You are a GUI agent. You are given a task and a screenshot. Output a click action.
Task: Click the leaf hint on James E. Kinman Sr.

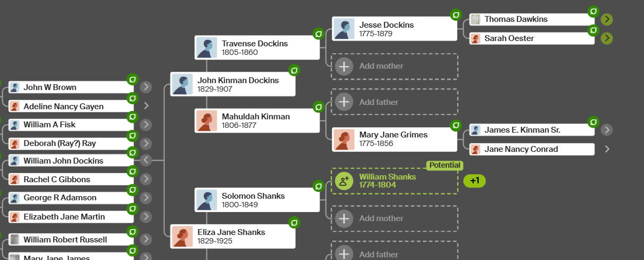593,122
